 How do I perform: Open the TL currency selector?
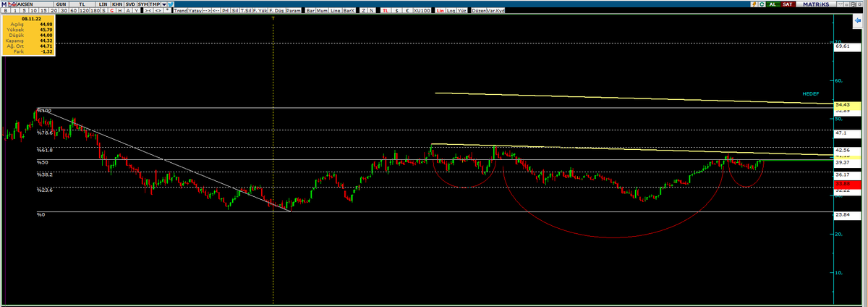click(x=82, y=4)
